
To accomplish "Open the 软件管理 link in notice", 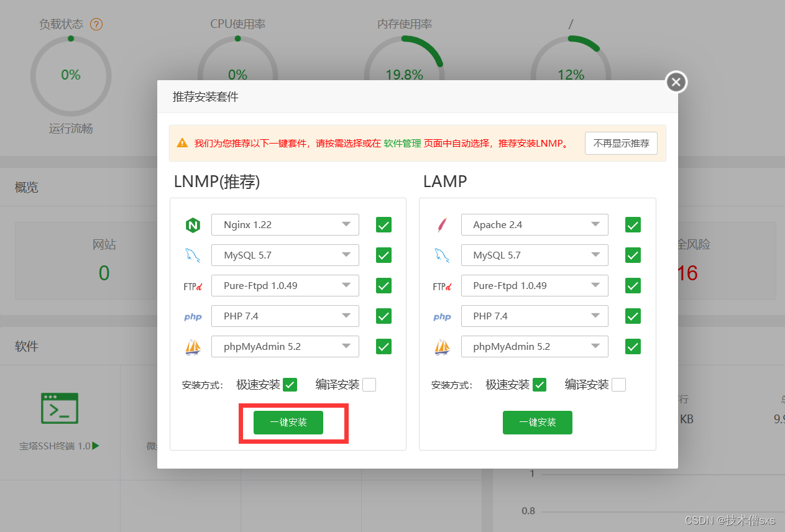I will [402, 143].
